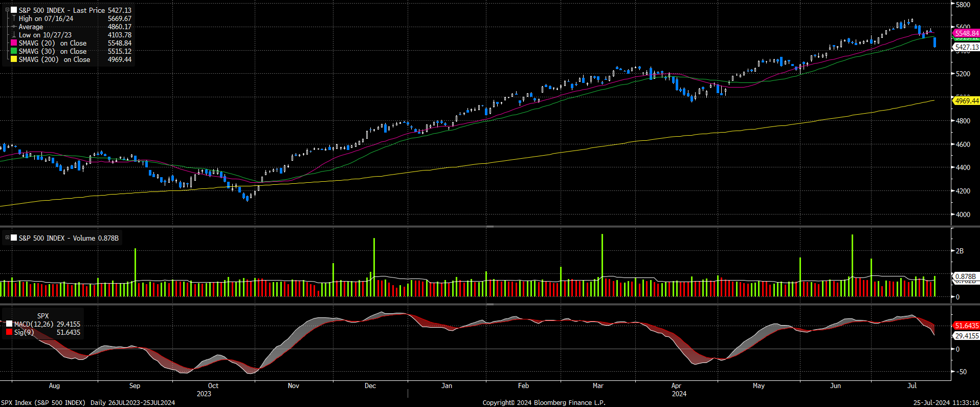
Task: Click the 'SPX' title in MACD legend
Action: pos(43,316)
